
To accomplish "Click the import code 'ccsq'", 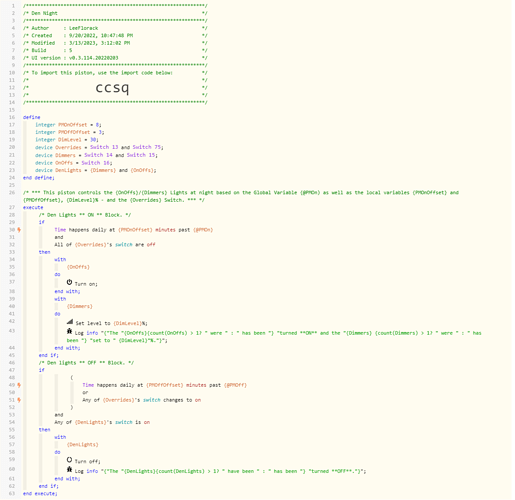I will pos(112,88).
